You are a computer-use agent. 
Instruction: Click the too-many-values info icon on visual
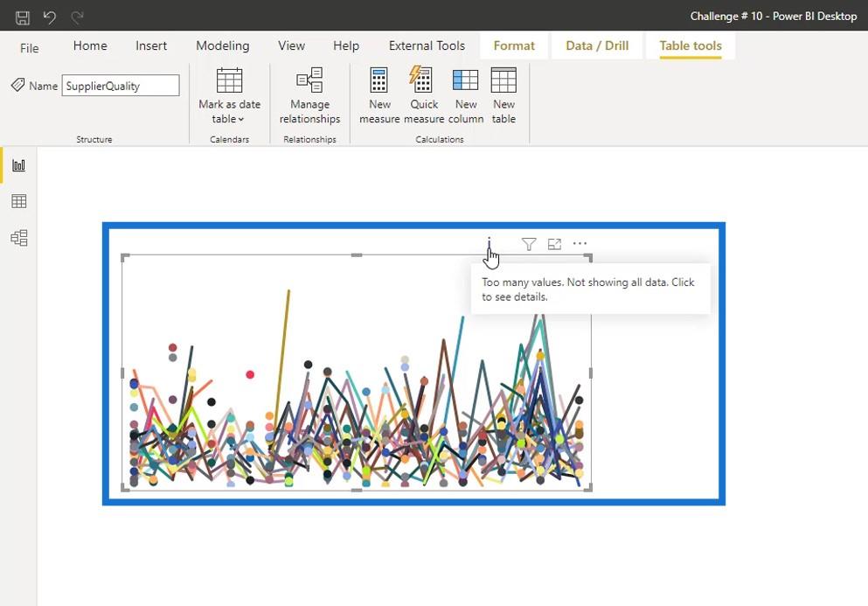click(x=489, y=244)
